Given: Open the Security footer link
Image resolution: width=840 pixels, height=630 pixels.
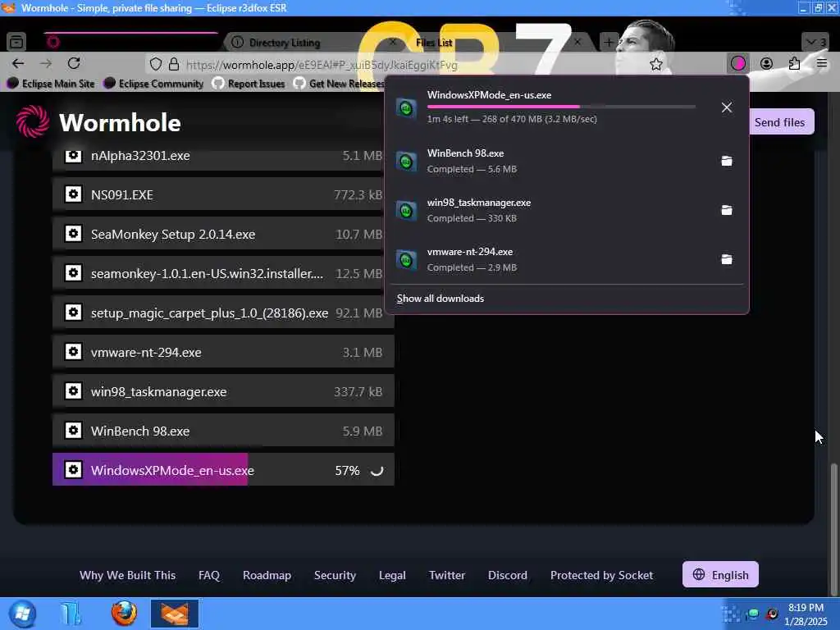Looking at the screenshot, I should pos(335,575).
